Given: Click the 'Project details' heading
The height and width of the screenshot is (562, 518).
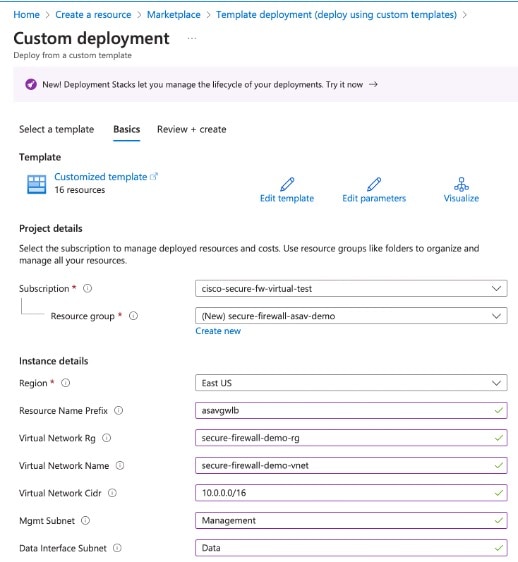Looking at the screenshot, I should 51,229.
